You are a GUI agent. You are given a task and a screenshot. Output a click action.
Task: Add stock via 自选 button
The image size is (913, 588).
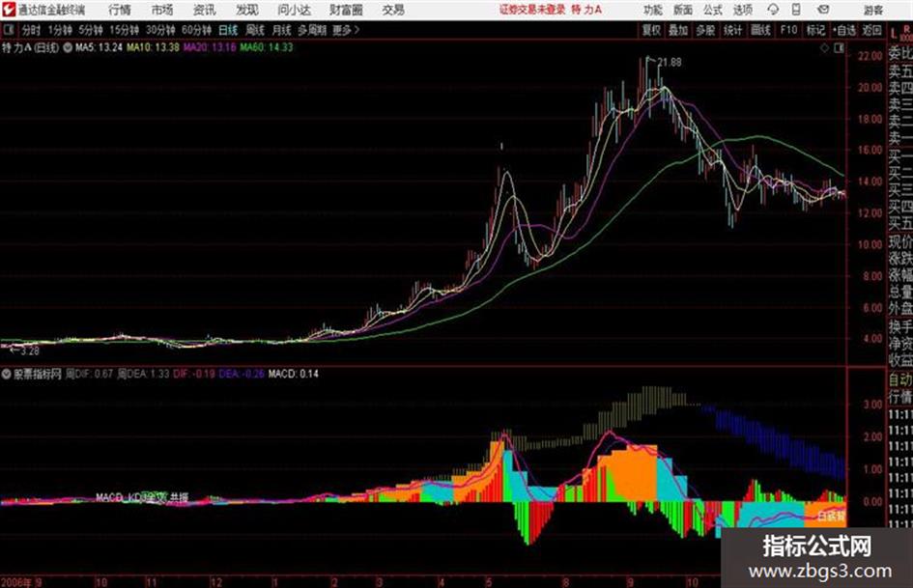(843, 30)
